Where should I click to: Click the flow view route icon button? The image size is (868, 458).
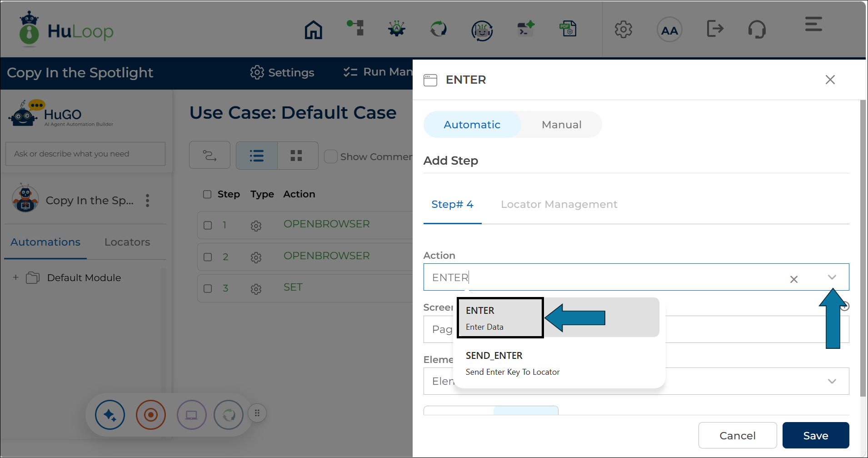coord(210,156)
